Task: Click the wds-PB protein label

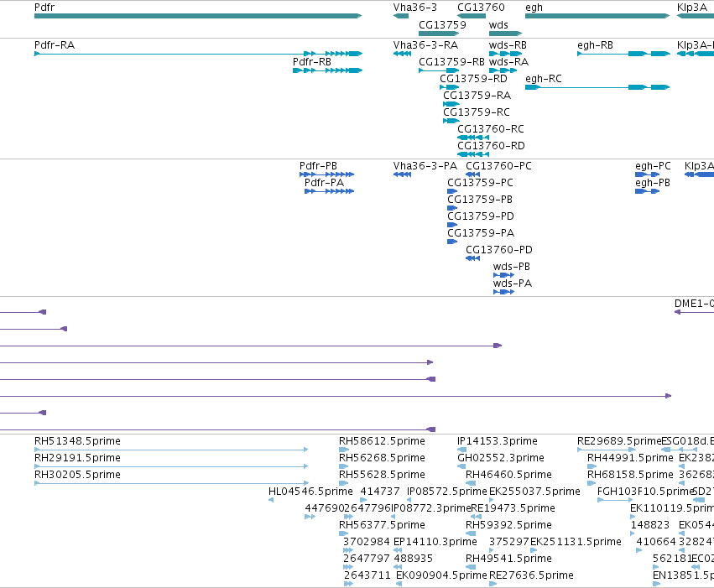Action: [x=511, y=267]
